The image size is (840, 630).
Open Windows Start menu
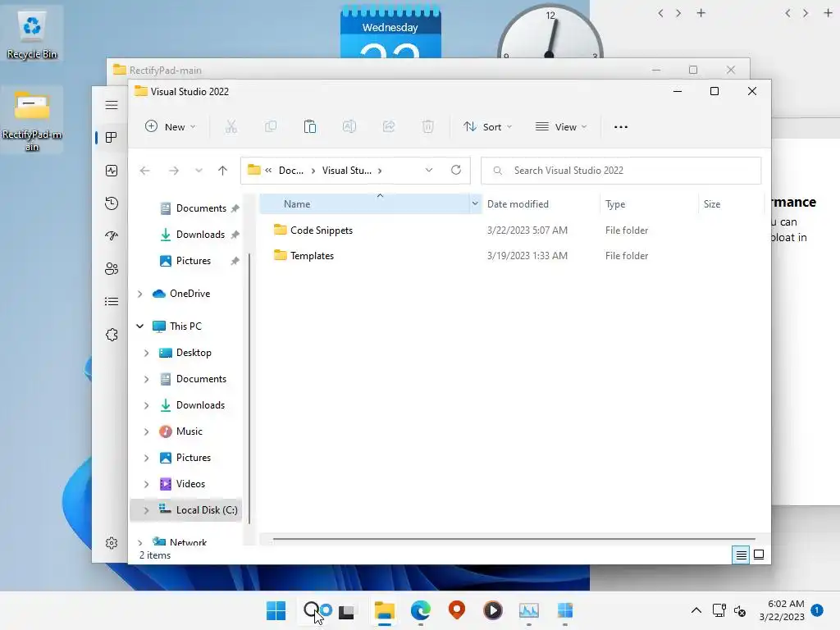coord(276,610)
